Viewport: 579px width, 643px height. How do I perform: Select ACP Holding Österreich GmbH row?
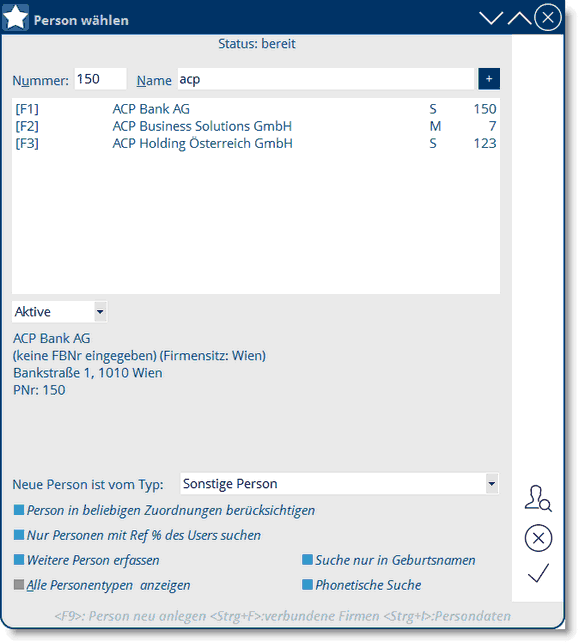[x=256, y=143]
